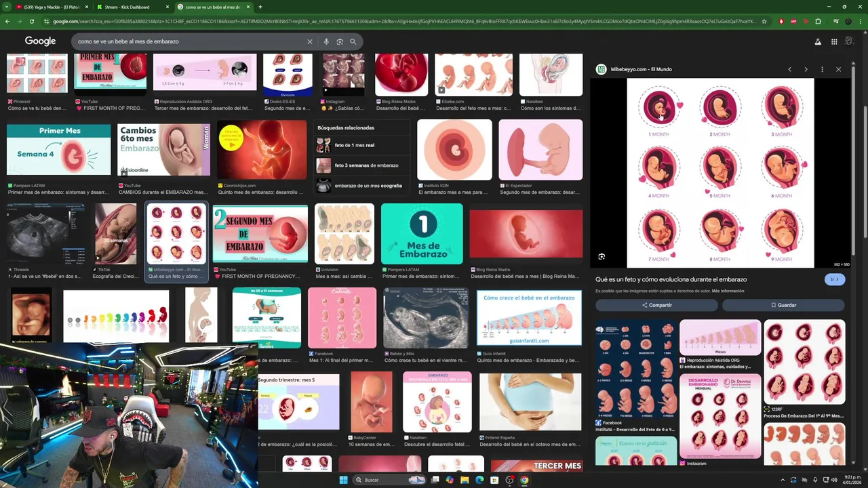Open clock showing 9:21 p.m.
The width and height of the screenshot is (868, 488).
point(852,480)
